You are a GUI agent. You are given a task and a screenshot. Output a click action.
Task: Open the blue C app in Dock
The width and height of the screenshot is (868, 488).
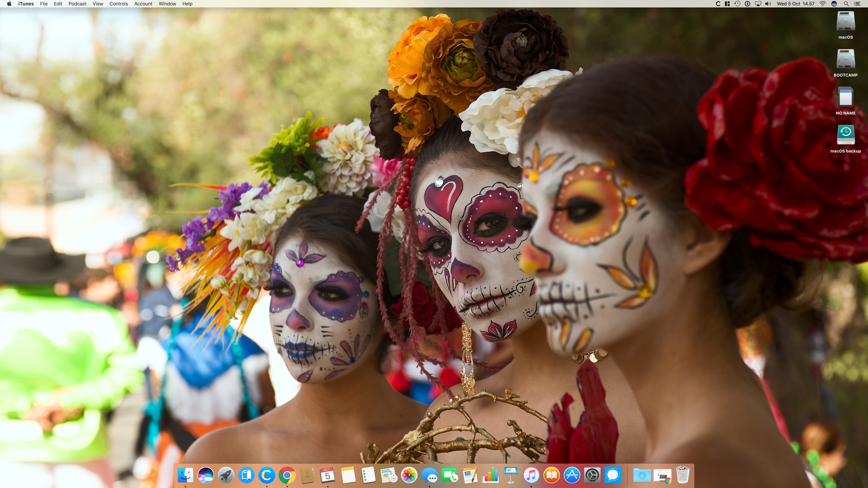point(267,475)
